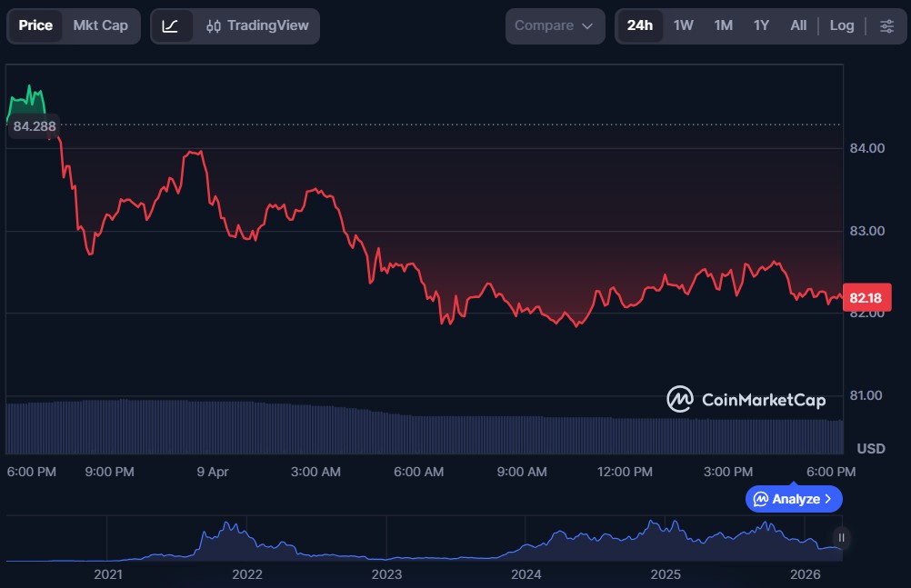The height and width of the screenshot is (588, 911).
Task: Switch chart range to 1W
Action: click(x=683, y=25)
